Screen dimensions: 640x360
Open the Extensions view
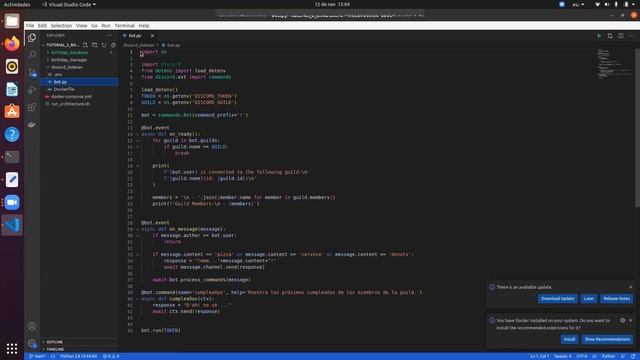point(32,107)
